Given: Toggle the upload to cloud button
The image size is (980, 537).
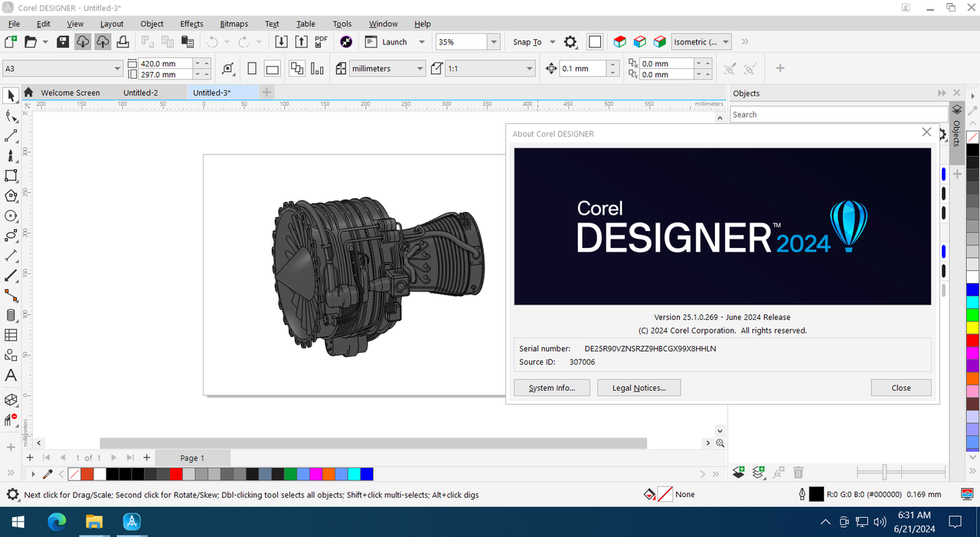Looking at the screenshot, I should (103, 42).
